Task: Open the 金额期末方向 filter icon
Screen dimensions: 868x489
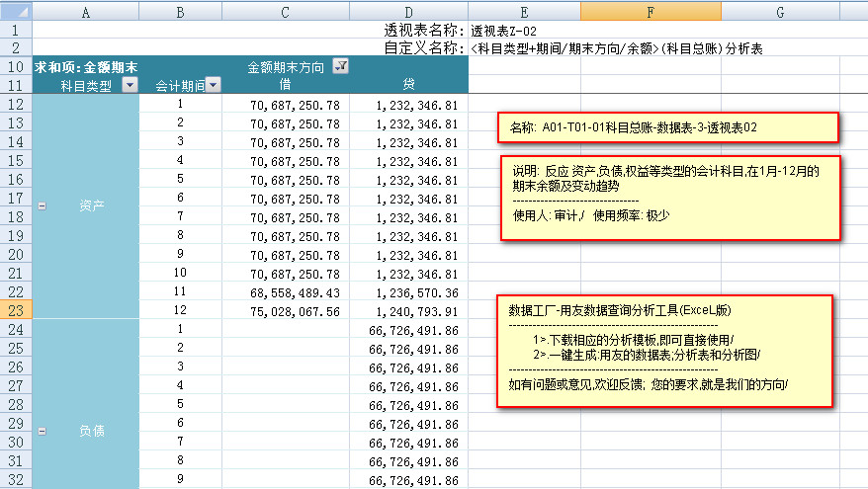Action: click(341, 66)
